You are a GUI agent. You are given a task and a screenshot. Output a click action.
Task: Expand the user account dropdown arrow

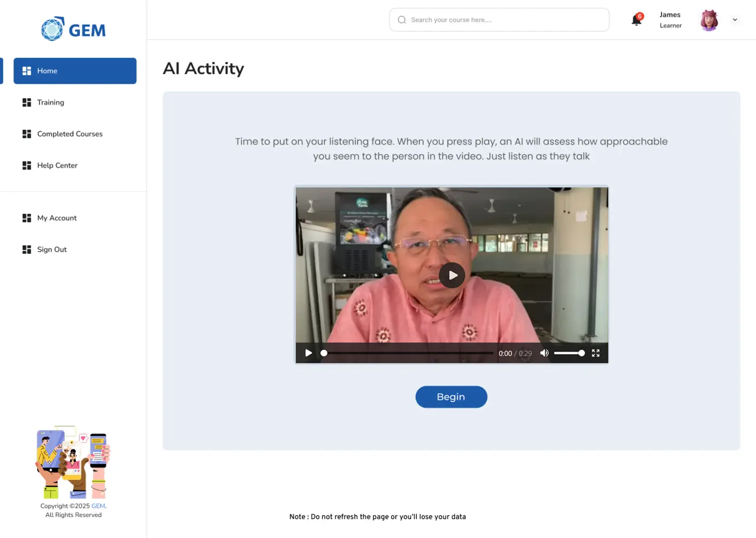(735, 20)
